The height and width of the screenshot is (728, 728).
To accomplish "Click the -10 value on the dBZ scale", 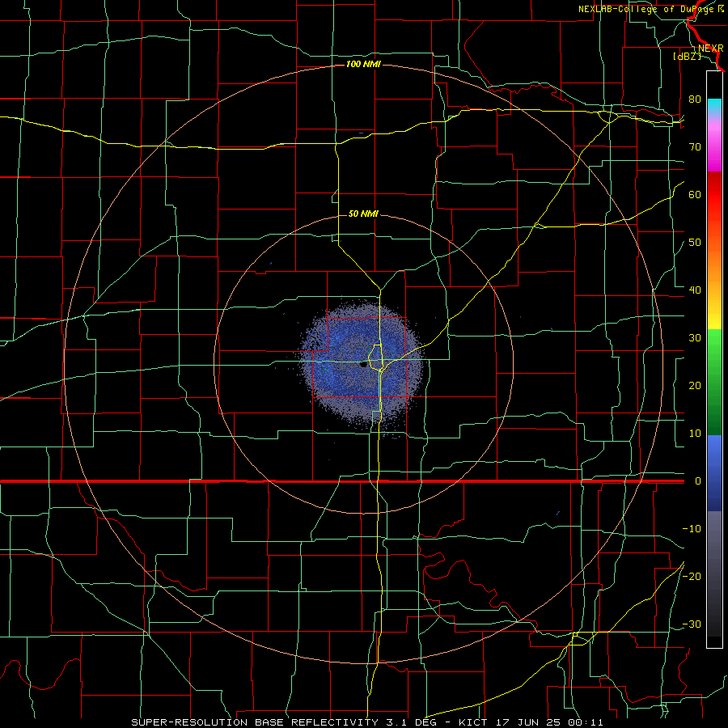I will click(x=692, y=529).
